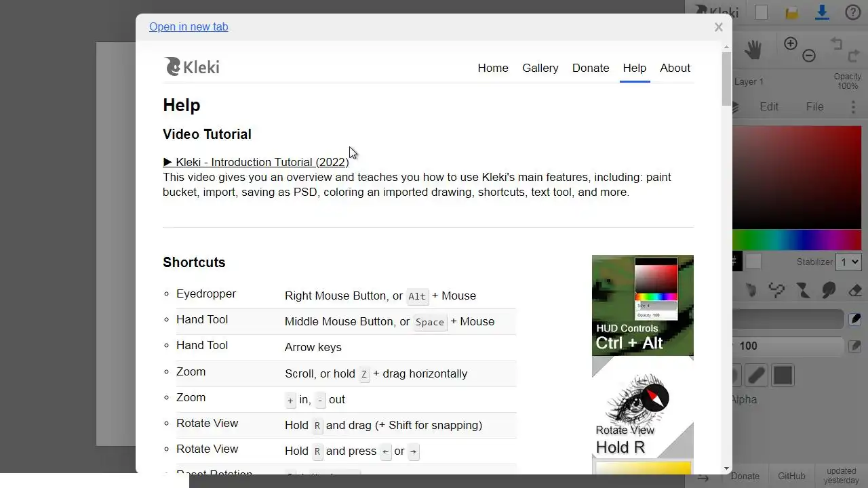Click the opacity slider showing 100
Viewport: 868px width, 488px height.
point(788,346)
